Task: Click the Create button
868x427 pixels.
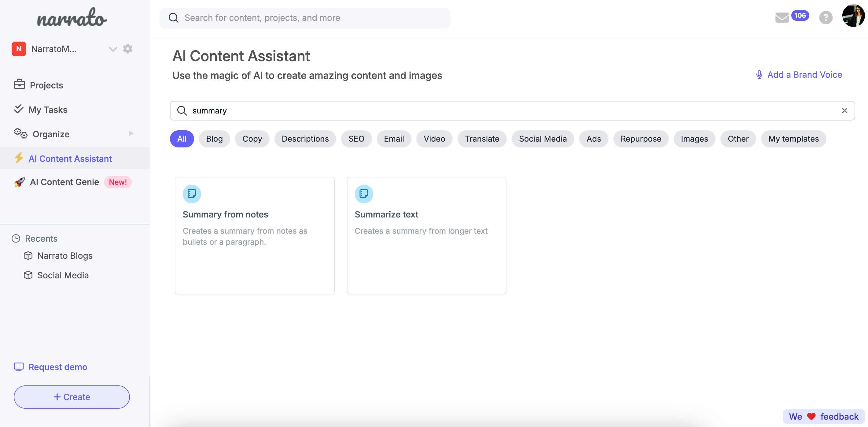Action: [72, 397]
